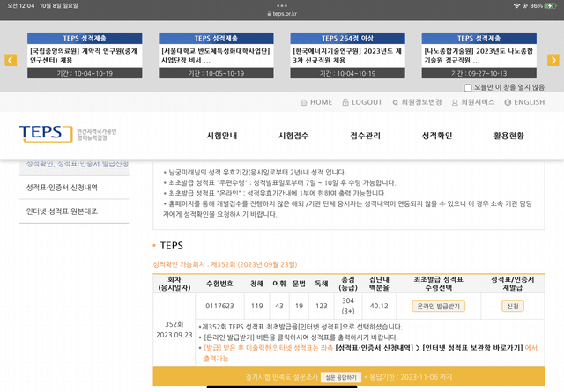Click the reading score 123 cell

(x=321, y=306)
